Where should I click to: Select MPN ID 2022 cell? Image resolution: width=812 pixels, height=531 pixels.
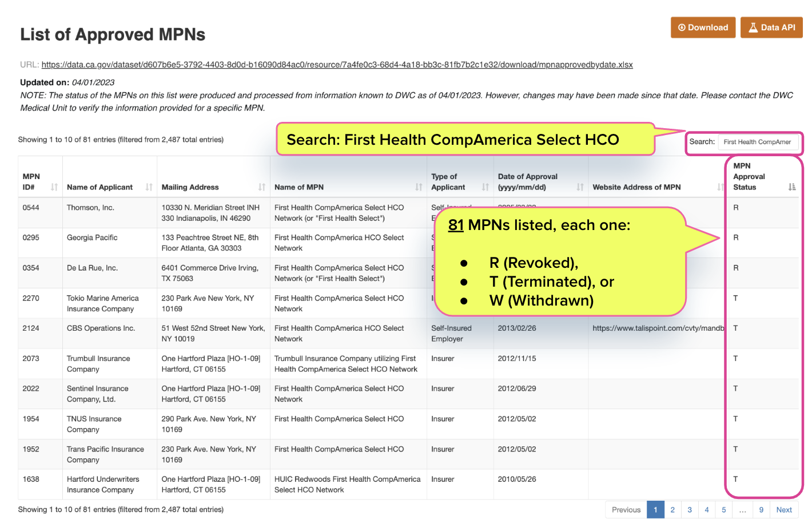tap(40, 394)
